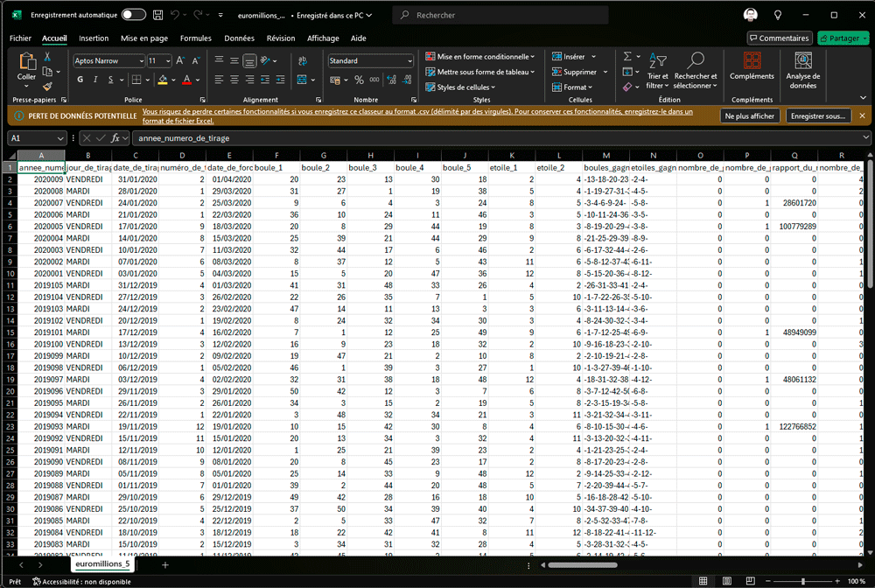Open the Standard number format dropdown
This screenshot has width=875, height=588.
[x=409, y=60]
